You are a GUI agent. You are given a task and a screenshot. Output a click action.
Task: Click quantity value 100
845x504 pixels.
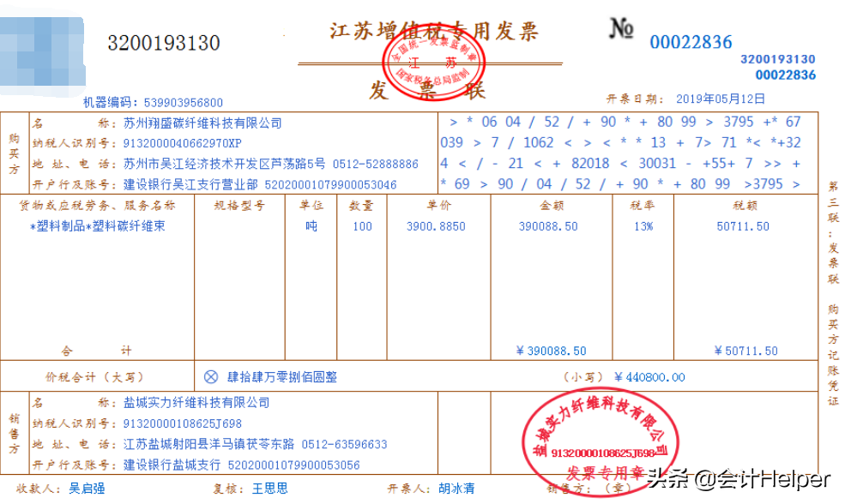coord(363,226)
